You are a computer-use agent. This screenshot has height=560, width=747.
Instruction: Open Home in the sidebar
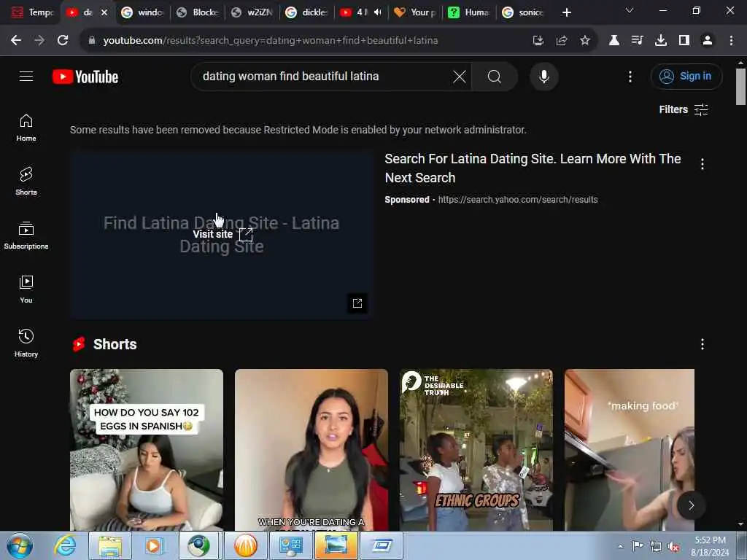coord(26,128)
